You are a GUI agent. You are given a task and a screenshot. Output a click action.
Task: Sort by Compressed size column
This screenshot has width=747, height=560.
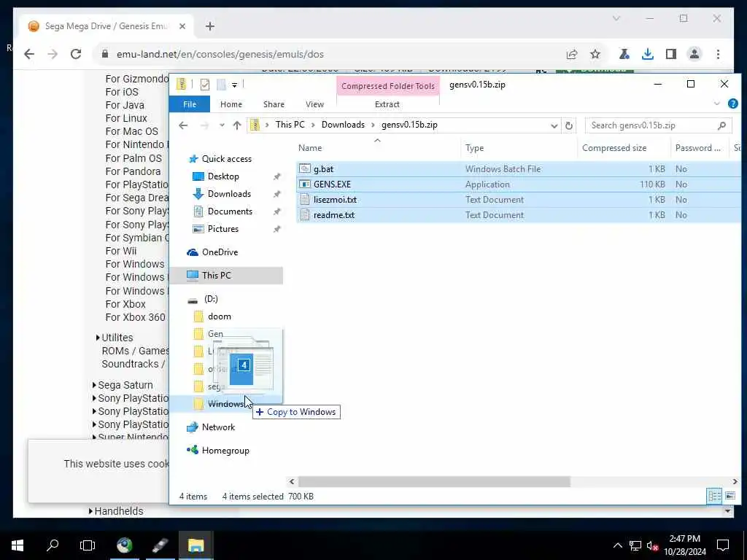click(614, 148)
